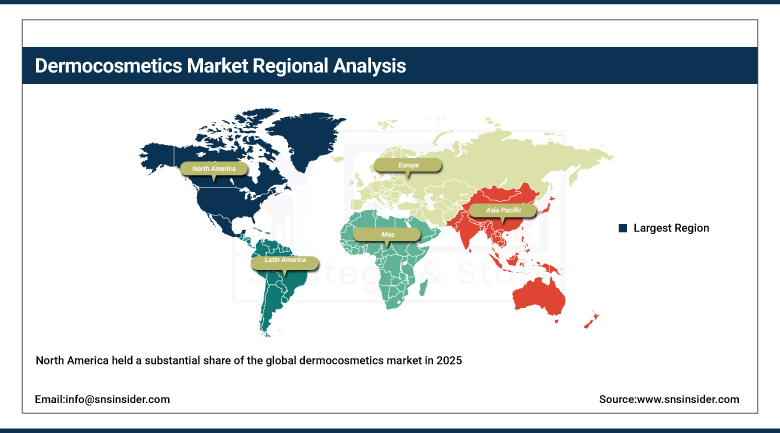Click the Asia Pacific map label
Screen dimensions: 780x433
coord(503,210)
